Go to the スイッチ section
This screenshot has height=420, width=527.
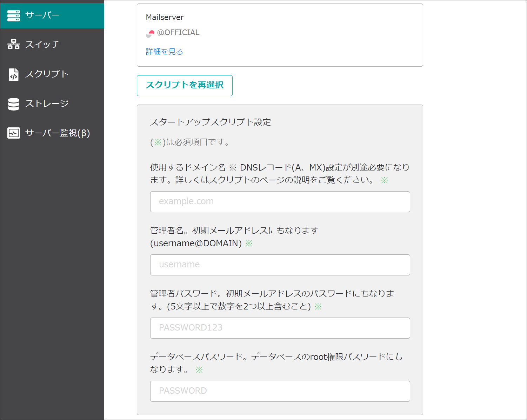pyautogui.click(x=42, y=45)
